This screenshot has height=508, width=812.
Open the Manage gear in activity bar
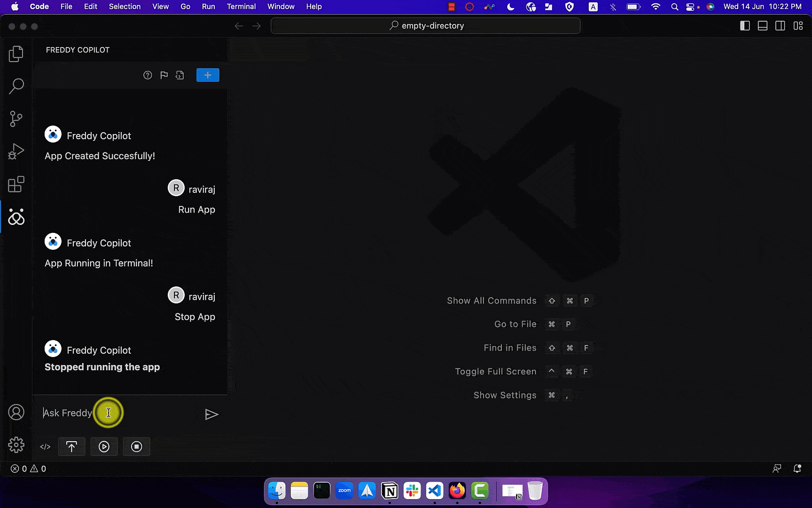(16, 444)
